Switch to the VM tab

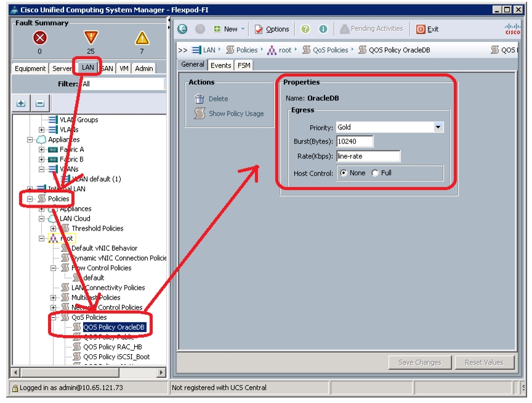coord(124,68)
